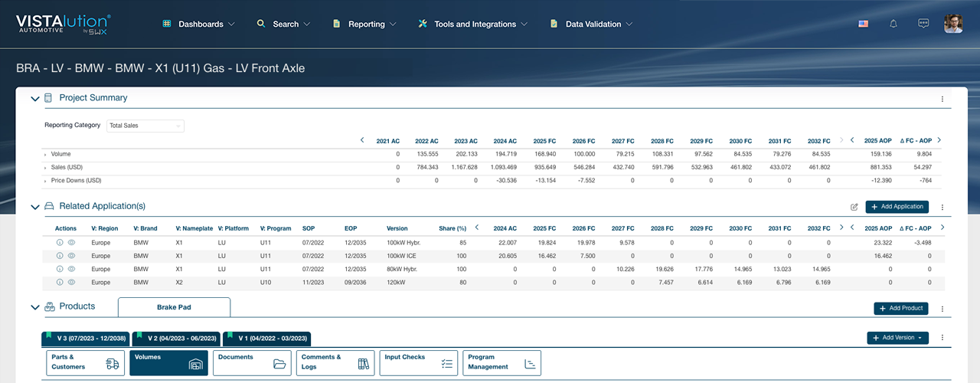Click the user profile avatar
The width and height of the screenshot is (980, 383).
[953, 24]
